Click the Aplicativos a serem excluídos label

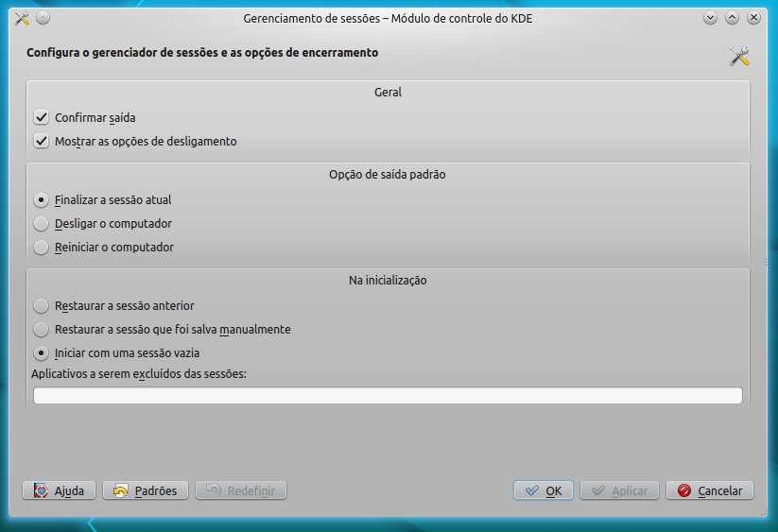tap(139, 374)
